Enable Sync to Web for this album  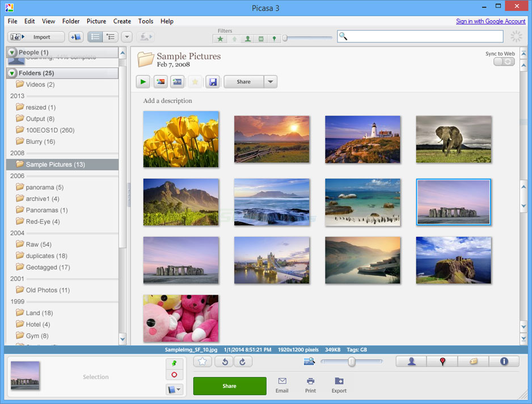point(504,61)
